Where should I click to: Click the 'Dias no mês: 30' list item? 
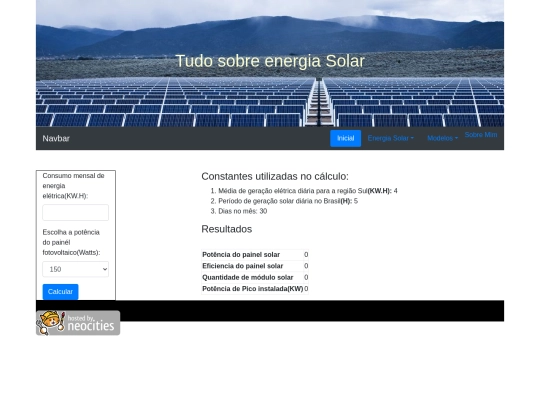(242, 211)
